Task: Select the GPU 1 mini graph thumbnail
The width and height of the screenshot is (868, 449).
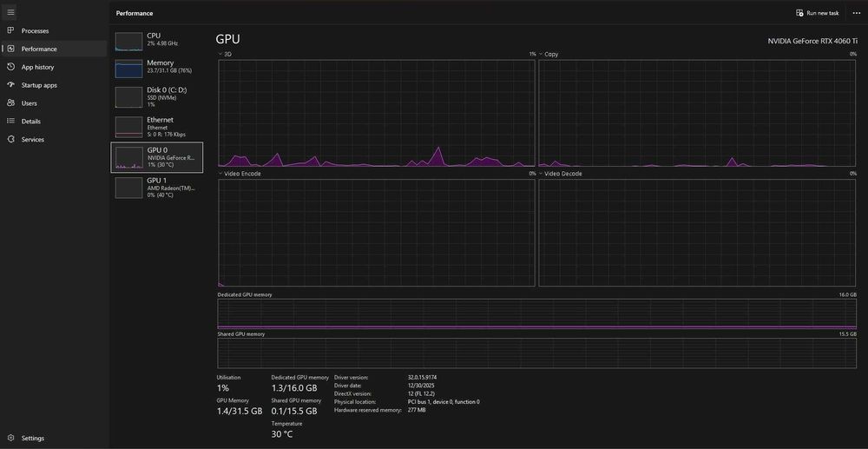Action: click(x=128, y=187)
